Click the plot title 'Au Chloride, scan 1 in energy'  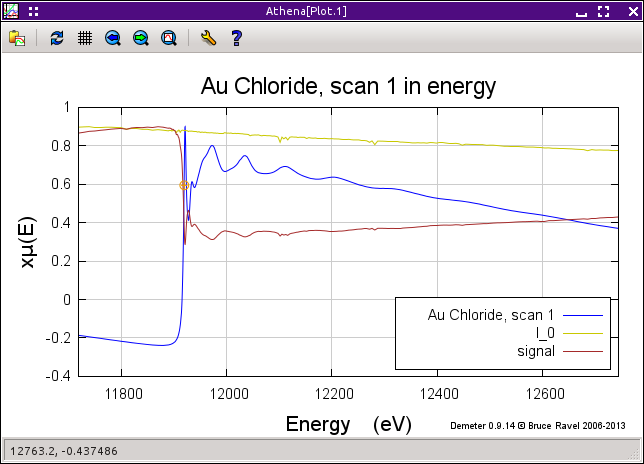[x=349, y=86]
